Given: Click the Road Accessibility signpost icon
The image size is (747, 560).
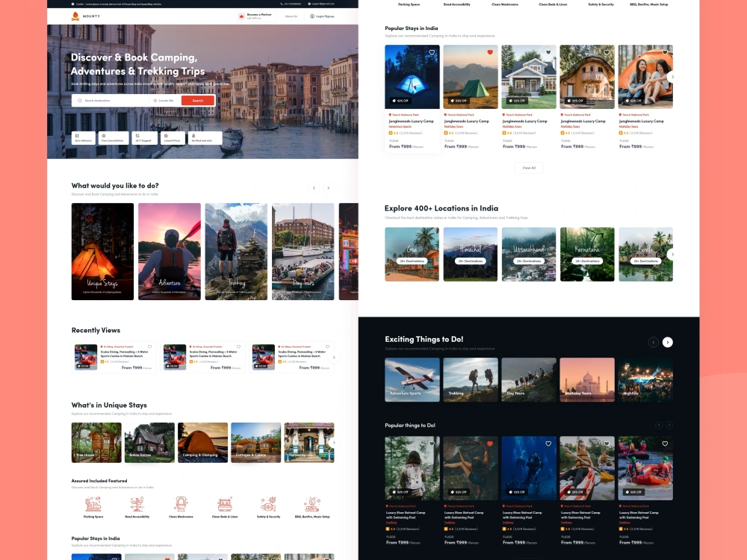Looking at the screenshot, I should 137,504.
